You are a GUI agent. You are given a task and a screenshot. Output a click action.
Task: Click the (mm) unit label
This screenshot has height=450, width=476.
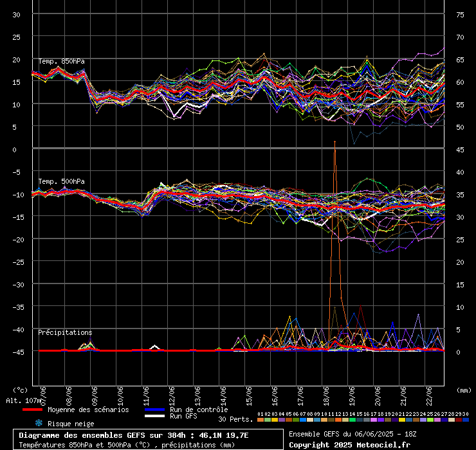pos(464,390)
